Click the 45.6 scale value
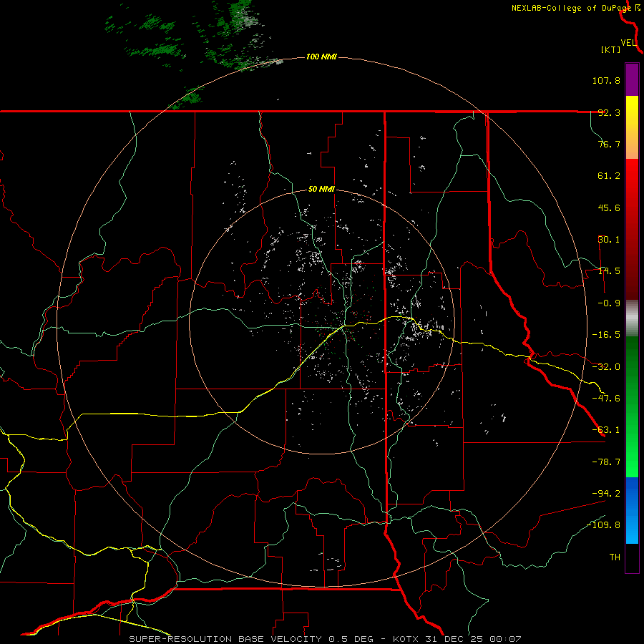This screenshot has height=644, width=644. (609, 208)
